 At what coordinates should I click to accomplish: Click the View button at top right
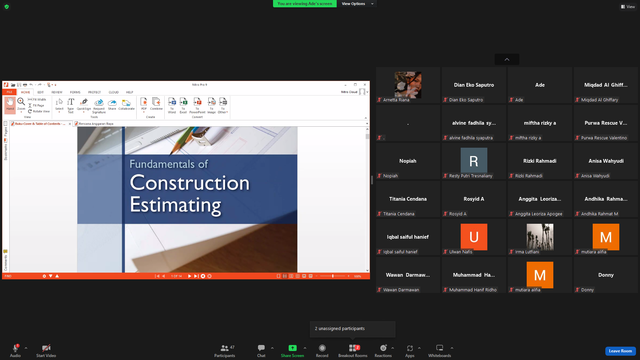[628, 7]
